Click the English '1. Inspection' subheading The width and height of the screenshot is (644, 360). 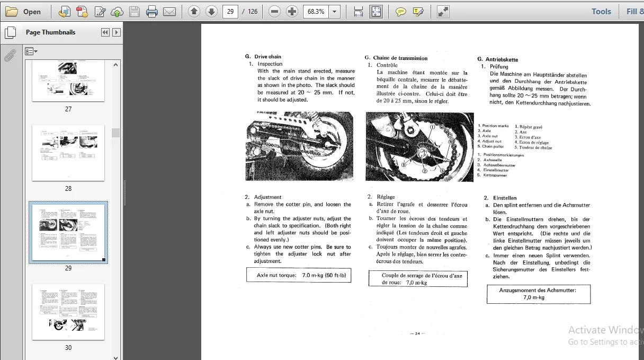pyautogui.click(x=266, y=64)
